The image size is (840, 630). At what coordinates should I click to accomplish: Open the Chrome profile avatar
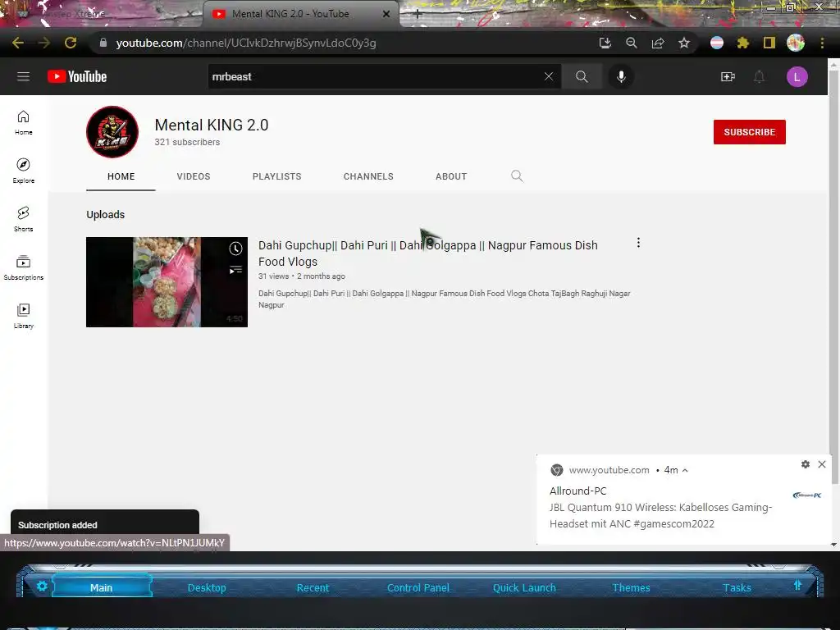(796, 43)
